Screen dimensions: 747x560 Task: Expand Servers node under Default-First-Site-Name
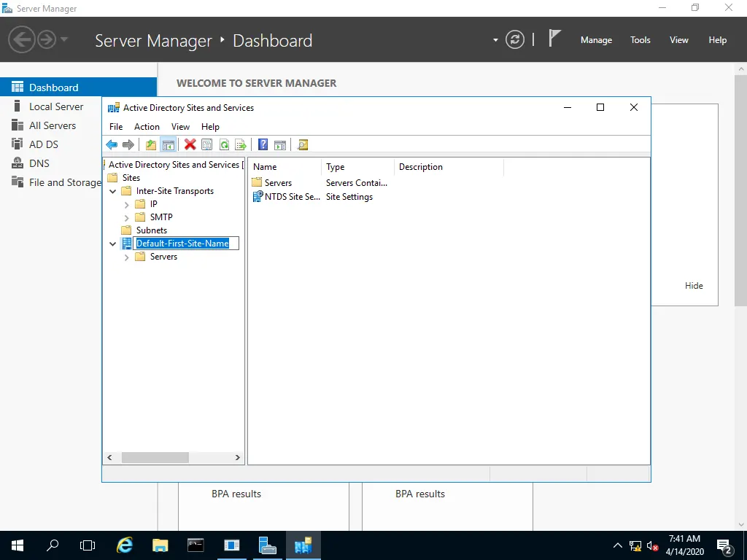[x=126, y=257]
